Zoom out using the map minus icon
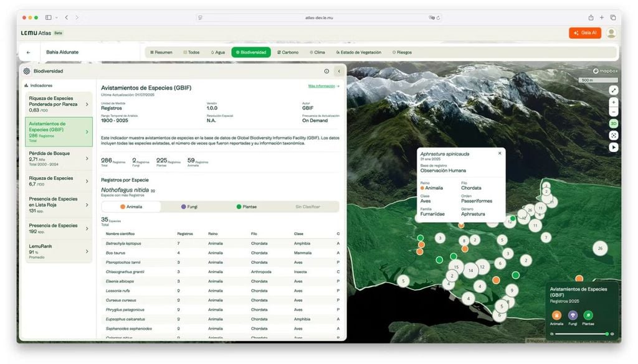This screenshot has height=364, width=638. click(x=613, y=112)
